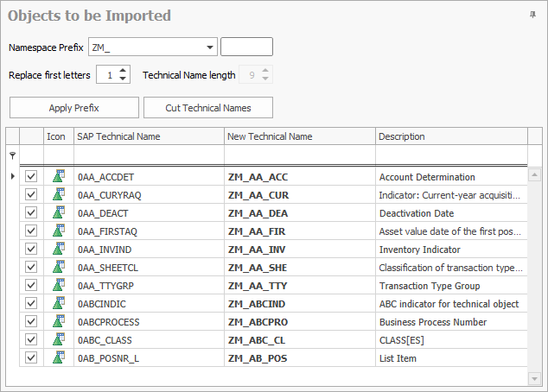Click the object icon for 0AA_ACCDET
Viewport: 548px width, 392px height.
(59, 177)
